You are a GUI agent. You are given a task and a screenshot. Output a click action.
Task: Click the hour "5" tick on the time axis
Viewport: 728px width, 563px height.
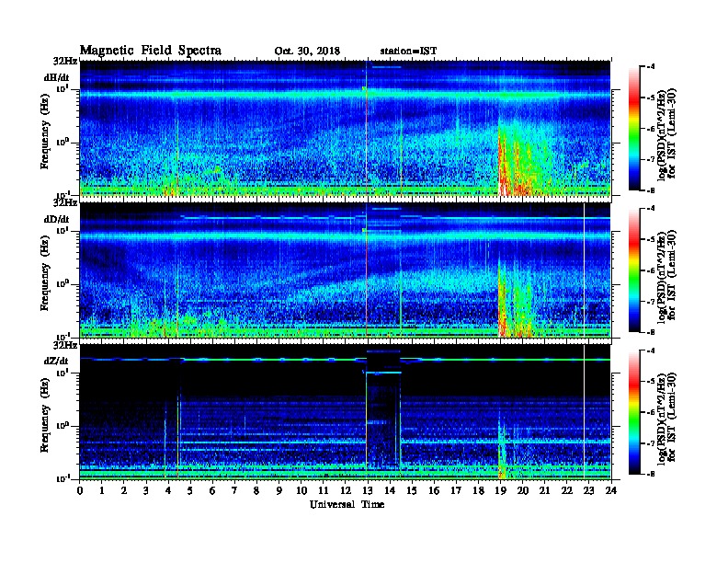click(190, 490)
